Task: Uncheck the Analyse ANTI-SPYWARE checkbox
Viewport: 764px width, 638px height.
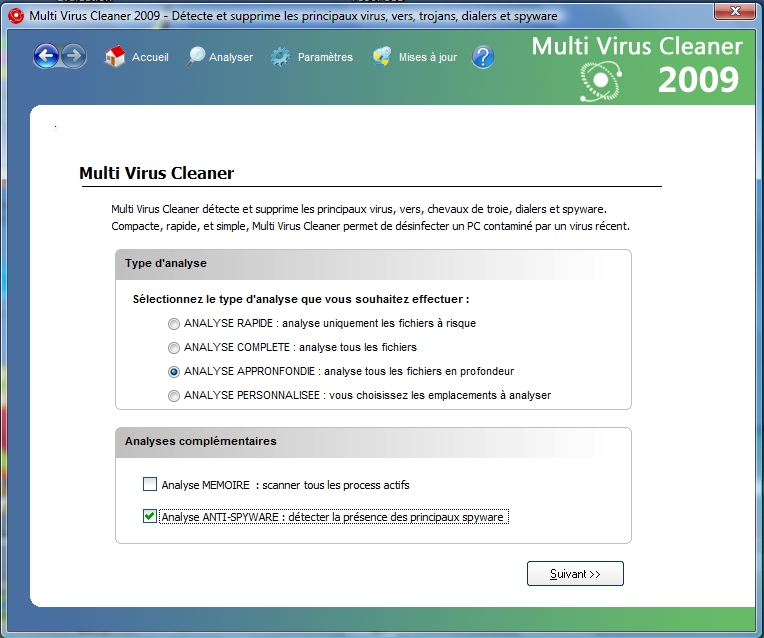Action: 150,516
